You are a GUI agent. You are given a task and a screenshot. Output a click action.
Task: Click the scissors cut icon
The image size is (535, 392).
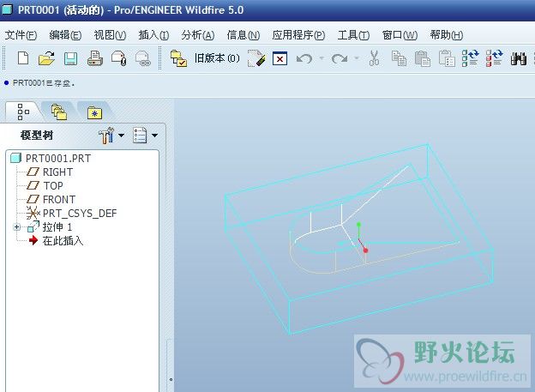coord(375,58)
